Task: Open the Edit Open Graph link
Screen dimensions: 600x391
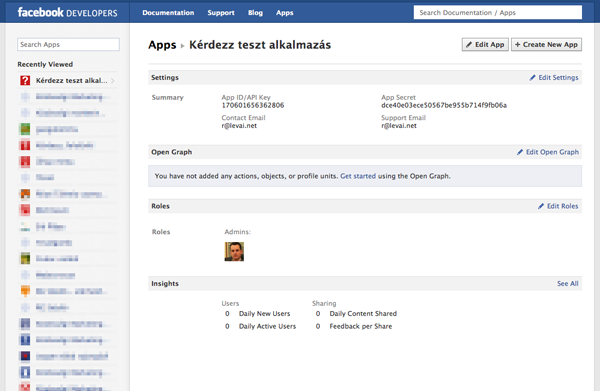Action: coord(552,152)
